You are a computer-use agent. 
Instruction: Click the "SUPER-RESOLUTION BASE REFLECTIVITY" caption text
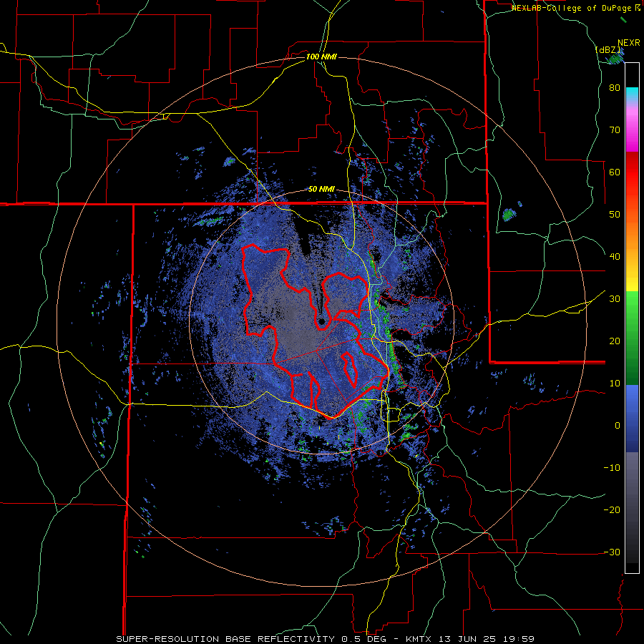point(224,639)
